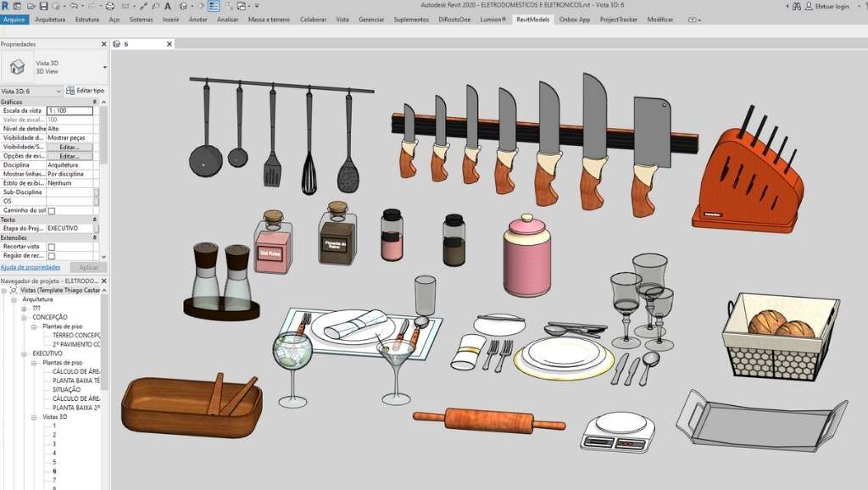The width and height of the screenshot is (868, 490).
Task: Toggle the 'Região de rec...' checkbox
Action: tap(51, 256)
